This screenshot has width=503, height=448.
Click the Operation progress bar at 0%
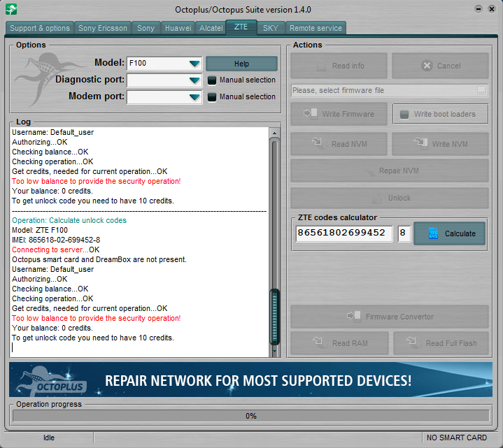tap(251, 416)
